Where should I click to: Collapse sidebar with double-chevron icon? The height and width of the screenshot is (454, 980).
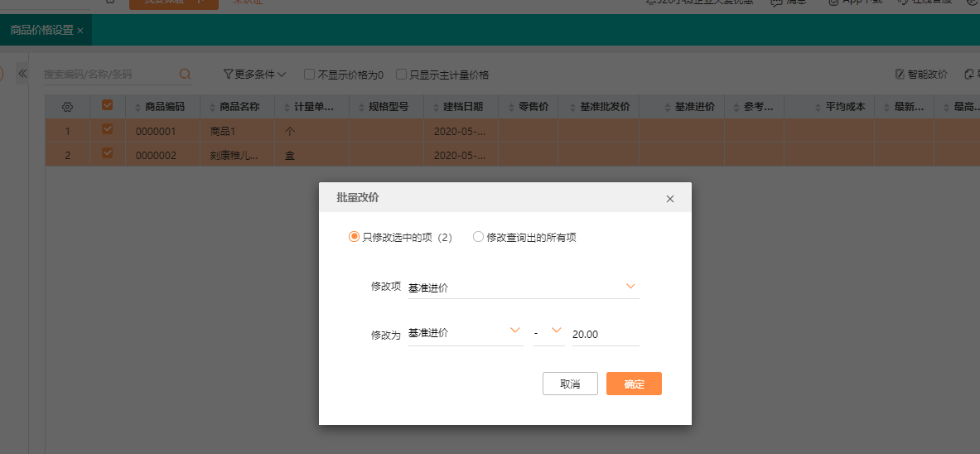(22, 73)
